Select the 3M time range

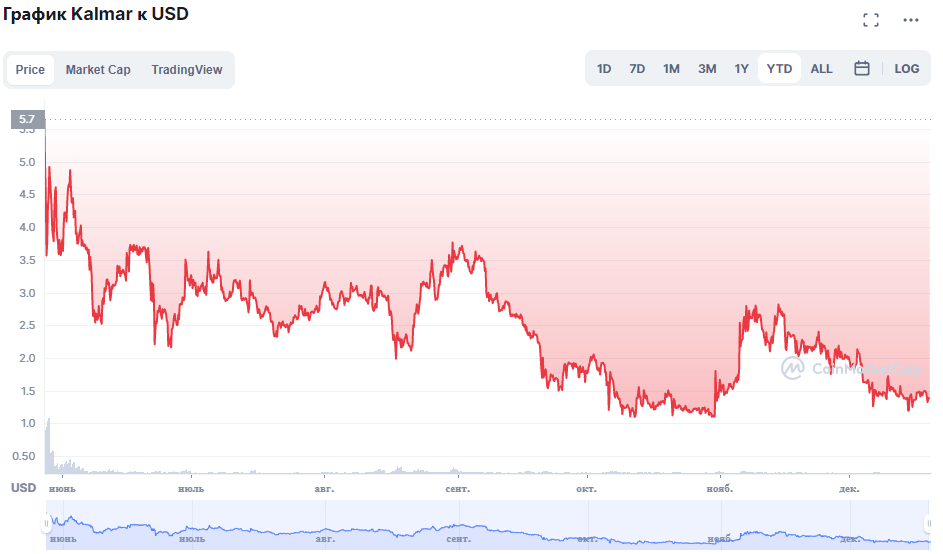point(707,69)
